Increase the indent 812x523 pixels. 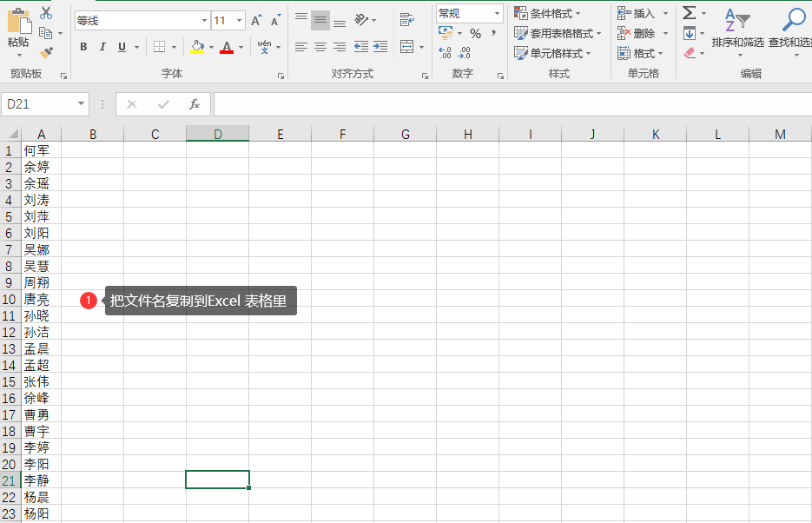(x=380, y=47)
